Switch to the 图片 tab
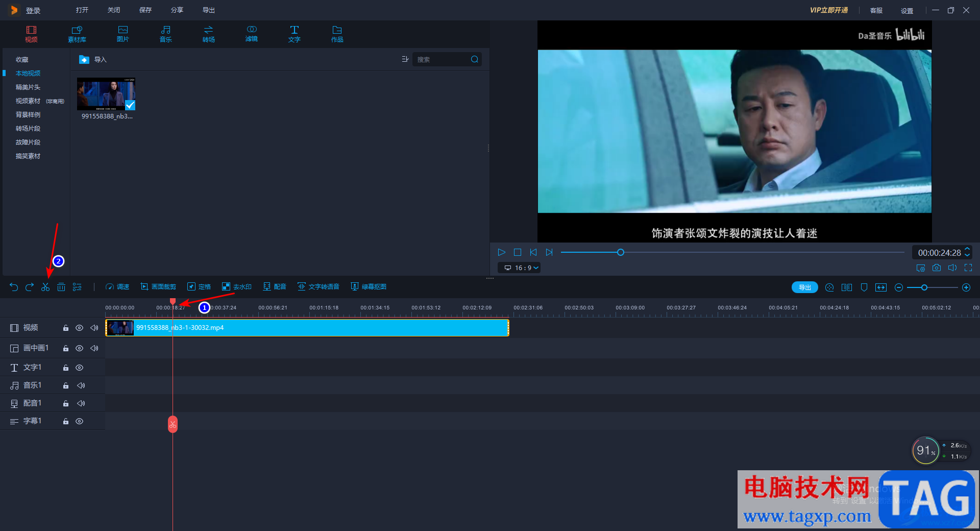 (x=123, y=34)
